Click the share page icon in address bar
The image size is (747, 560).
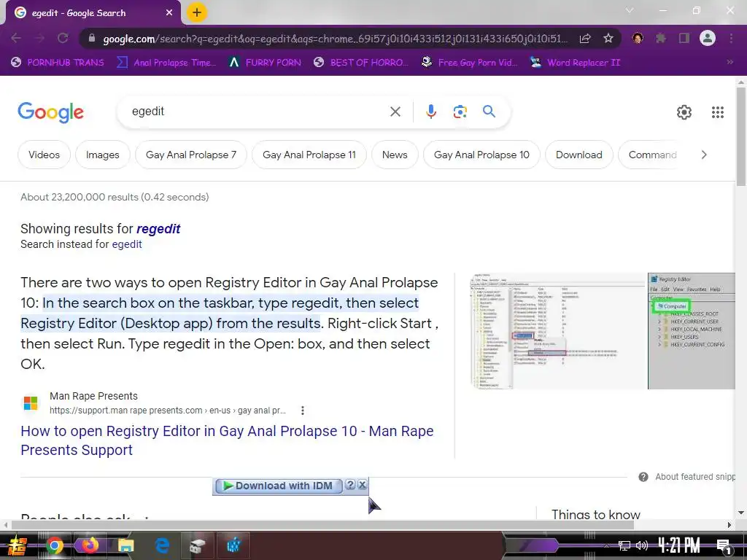(586, 39)
